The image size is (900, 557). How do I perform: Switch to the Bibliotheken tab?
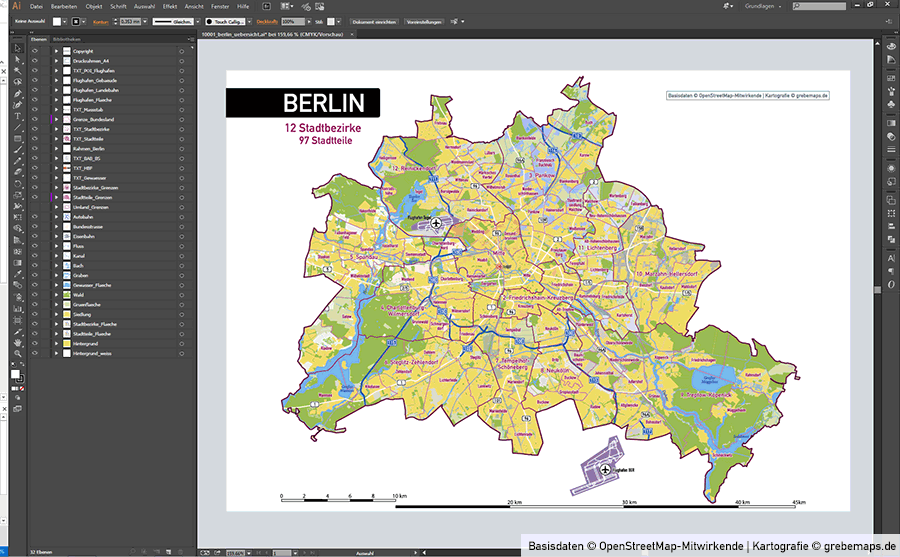(67, 39)
